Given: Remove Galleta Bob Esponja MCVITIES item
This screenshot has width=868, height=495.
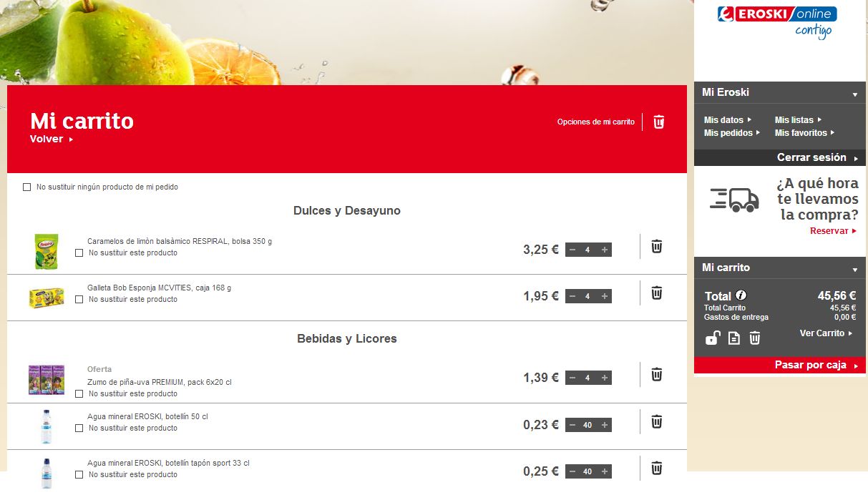Looking at the screenshot, I should (x=657, y=293).
